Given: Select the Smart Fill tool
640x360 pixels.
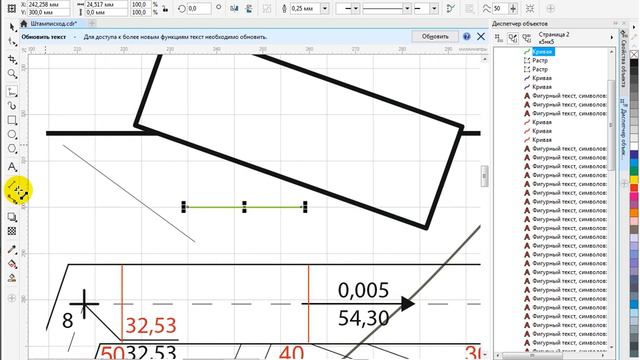Looking at the screenshot, I should [12, 278].
